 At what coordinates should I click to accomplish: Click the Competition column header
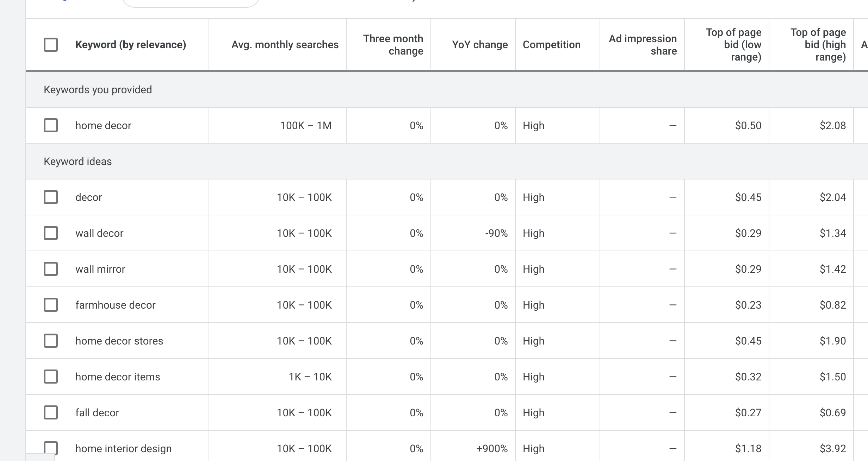click(551, 45)
